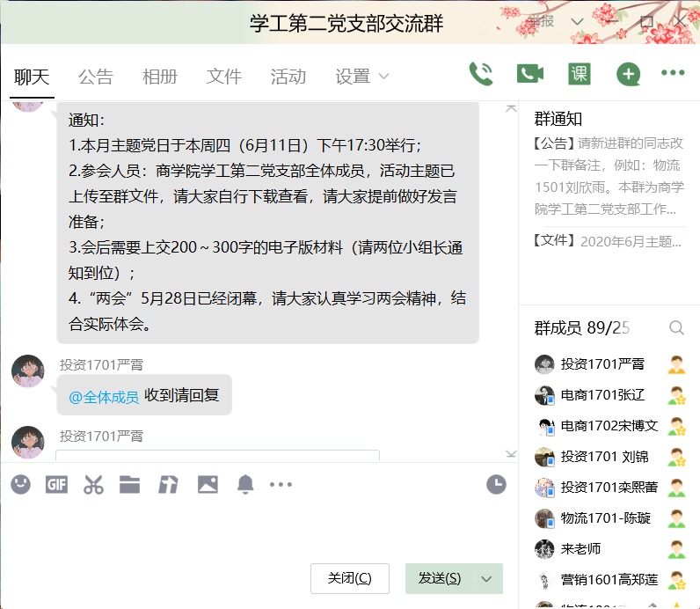Open the green 课 classroom icon

pyautogui.click(x=579, y=74)
